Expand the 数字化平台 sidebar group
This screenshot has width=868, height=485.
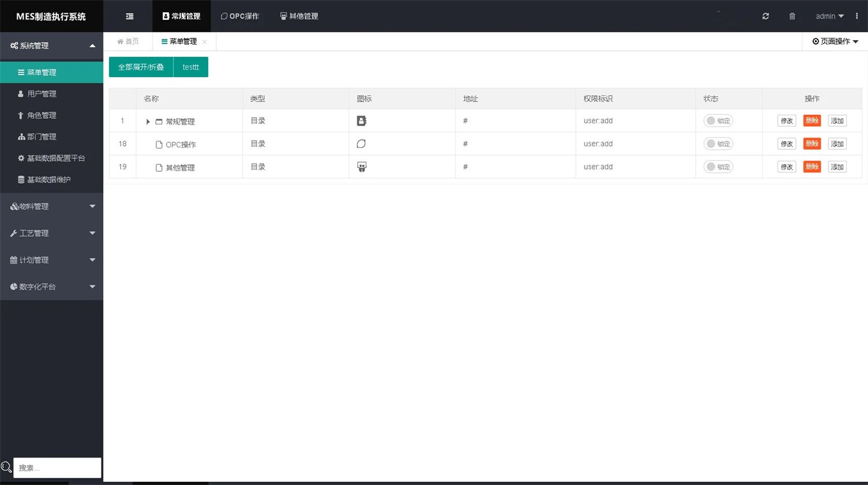[x=52, y=287]
